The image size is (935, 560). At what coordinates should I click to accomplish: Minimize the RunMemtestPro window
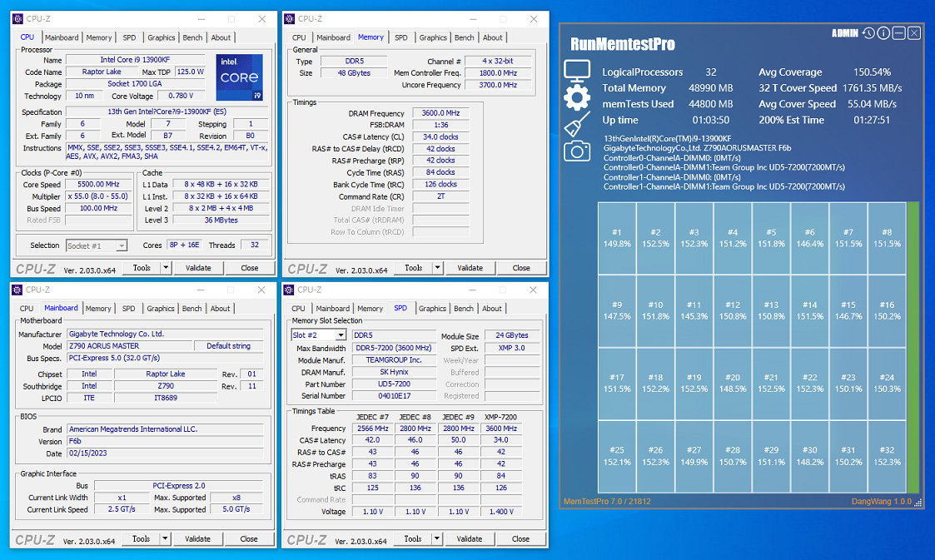899,33
